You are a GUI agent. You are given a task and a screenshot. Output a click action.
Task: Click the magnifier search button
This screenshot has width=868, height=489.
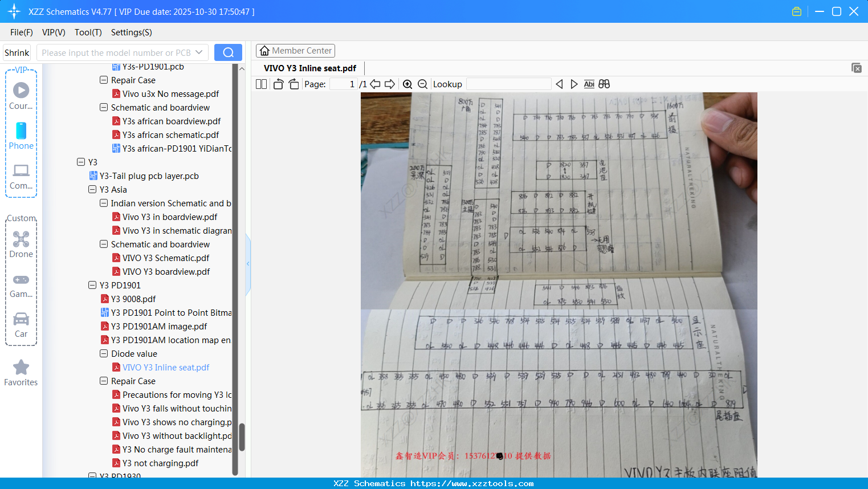[228, 52]
